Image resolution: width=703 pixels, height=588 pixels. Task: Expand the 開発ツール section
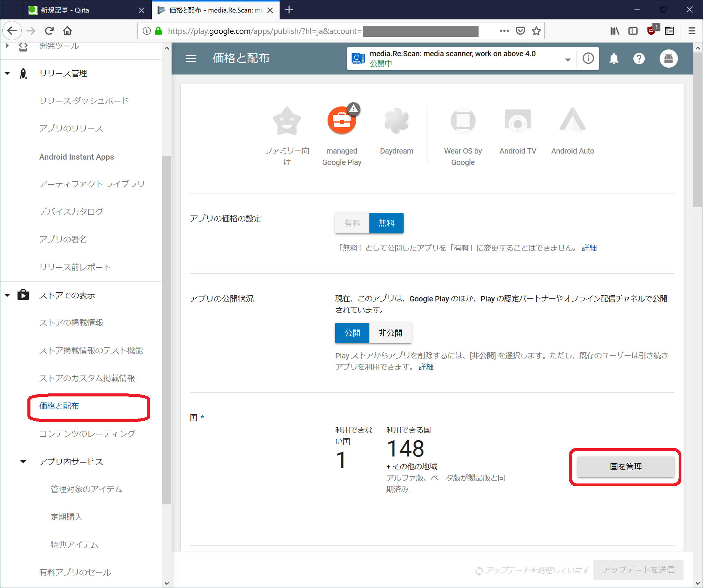click(x=7, y=46)
